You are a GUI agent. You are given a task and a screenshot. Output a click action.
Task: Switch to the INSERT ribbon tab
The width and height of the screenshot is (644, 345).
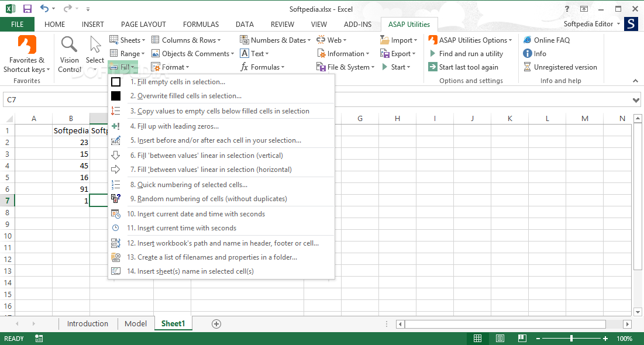93,24
